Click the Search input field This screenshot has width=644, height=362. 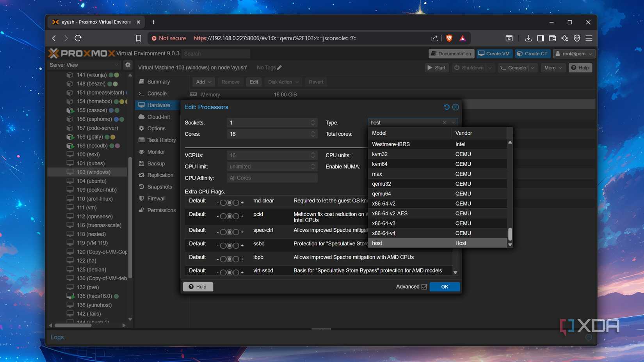click(215, 53)
